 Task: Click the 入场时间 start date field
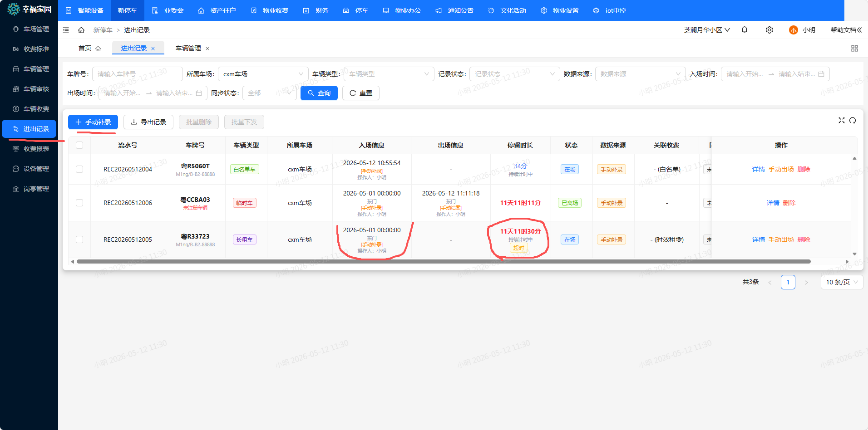745,74
